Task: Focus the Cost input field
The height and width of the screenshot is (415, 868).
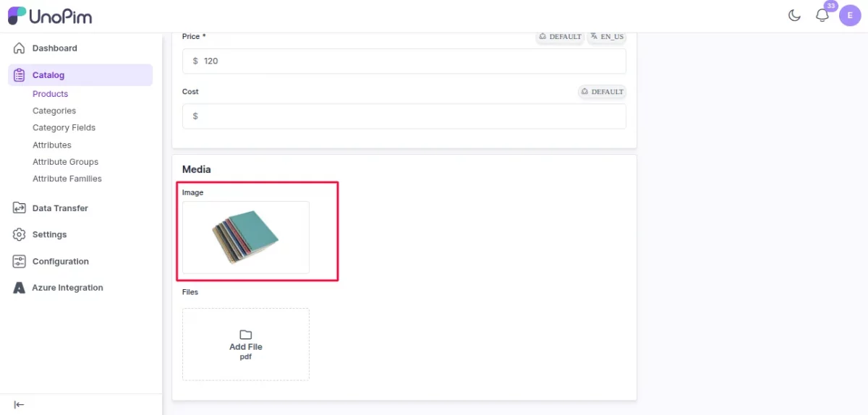Action: pyautogui.click(x=404, y=116)
